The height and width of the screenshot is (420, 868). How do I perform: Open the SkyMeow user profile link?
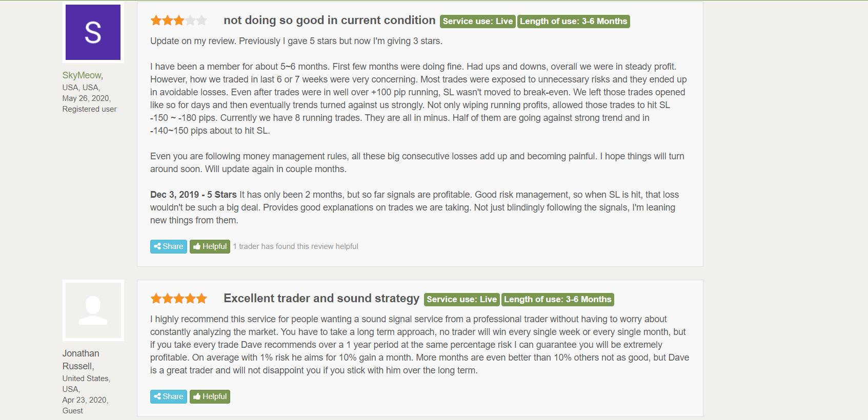point(82,75)
